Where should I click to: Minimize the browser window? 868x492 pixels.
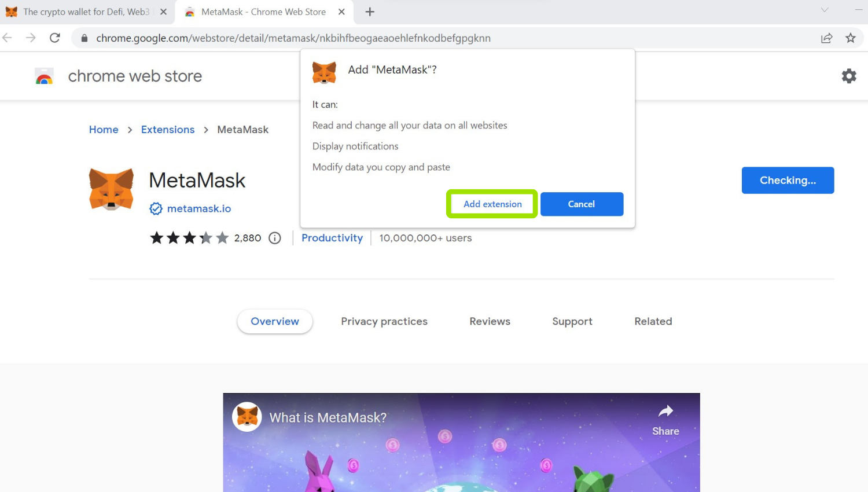(x=859, y=10)
